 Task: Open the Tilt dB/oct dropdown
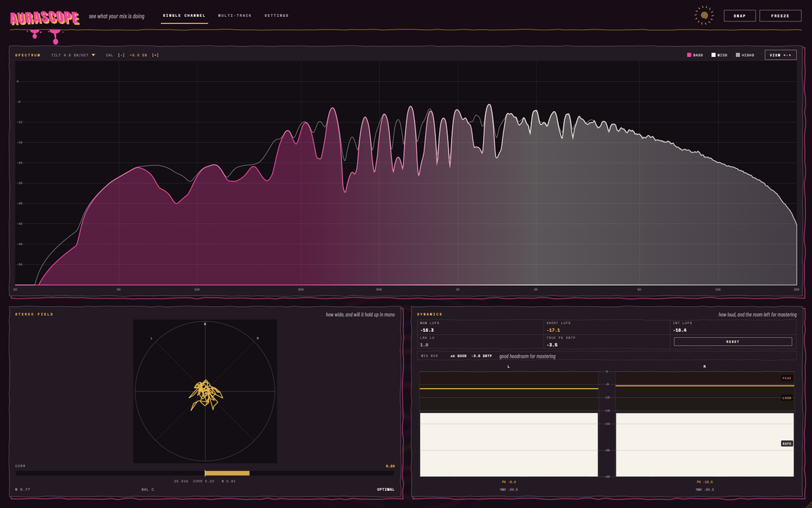73,55
